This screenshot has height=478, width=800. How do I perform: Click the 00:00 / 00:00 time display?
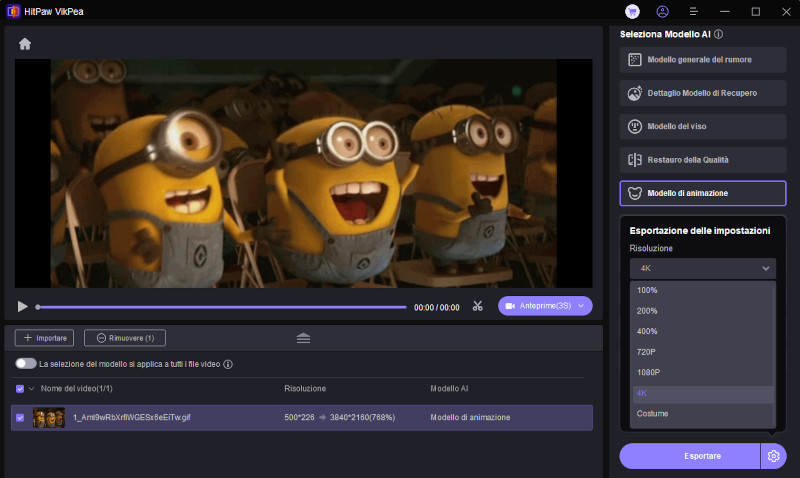coord(437,307)
